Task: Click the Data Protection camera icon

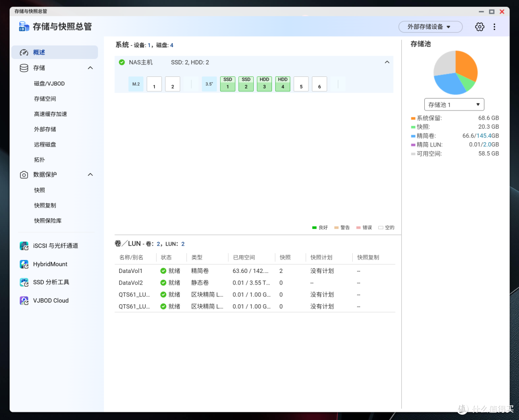Action: point(24,175)
